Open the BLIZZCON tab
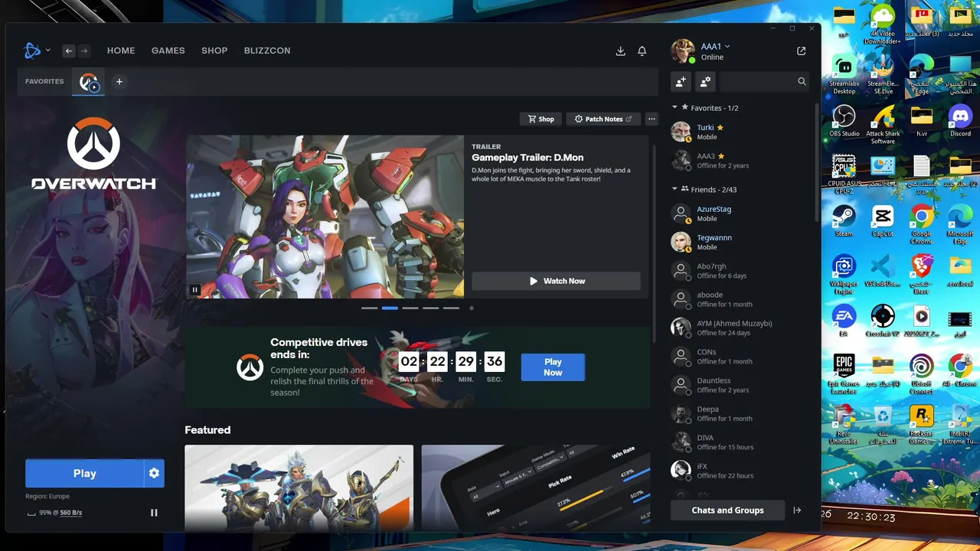Image resolution: width=980 pixels, height=551 pixels. point(267,51)
